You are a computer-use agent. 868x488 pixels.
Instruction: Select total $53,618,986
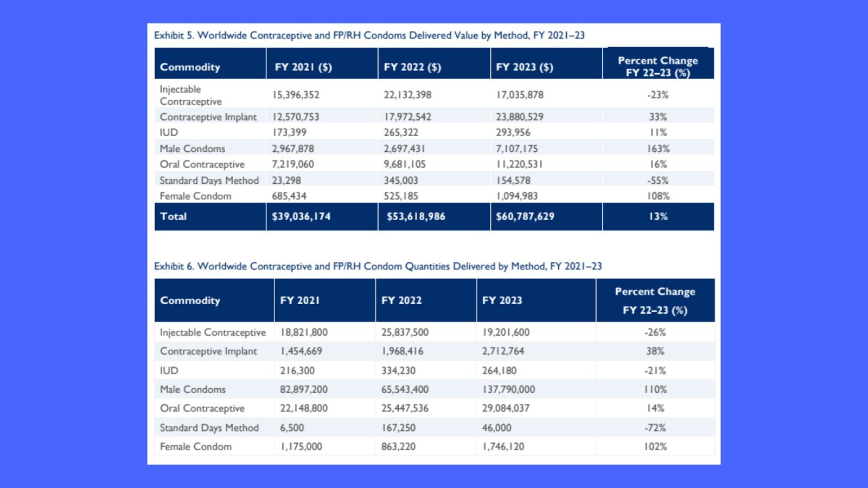point(416,216)
